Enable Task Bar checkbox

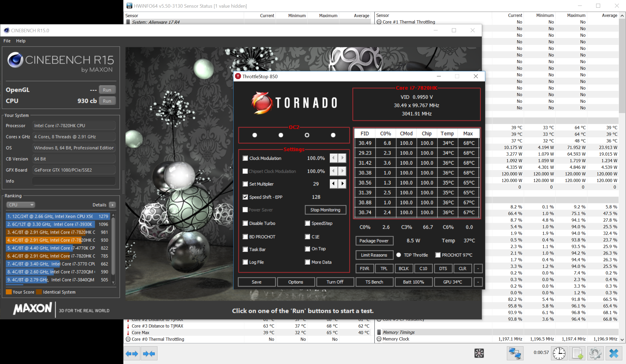click(245, 249)
